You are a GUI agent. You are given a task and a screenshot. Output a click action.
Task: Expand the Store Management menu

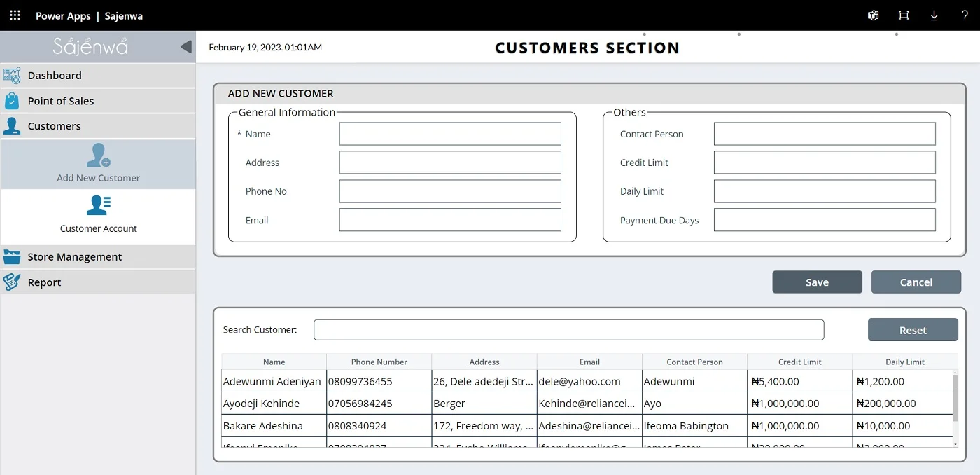tap(75, 257)
